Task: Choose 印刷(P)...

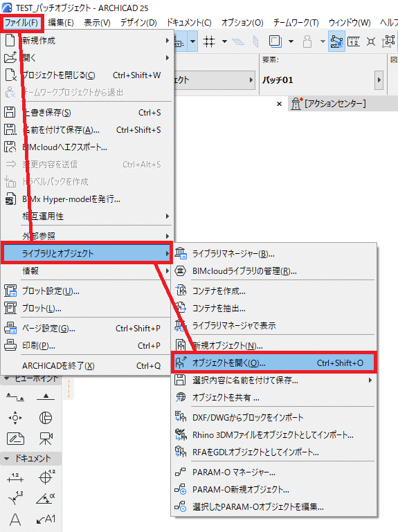Action: click(87, 346)
